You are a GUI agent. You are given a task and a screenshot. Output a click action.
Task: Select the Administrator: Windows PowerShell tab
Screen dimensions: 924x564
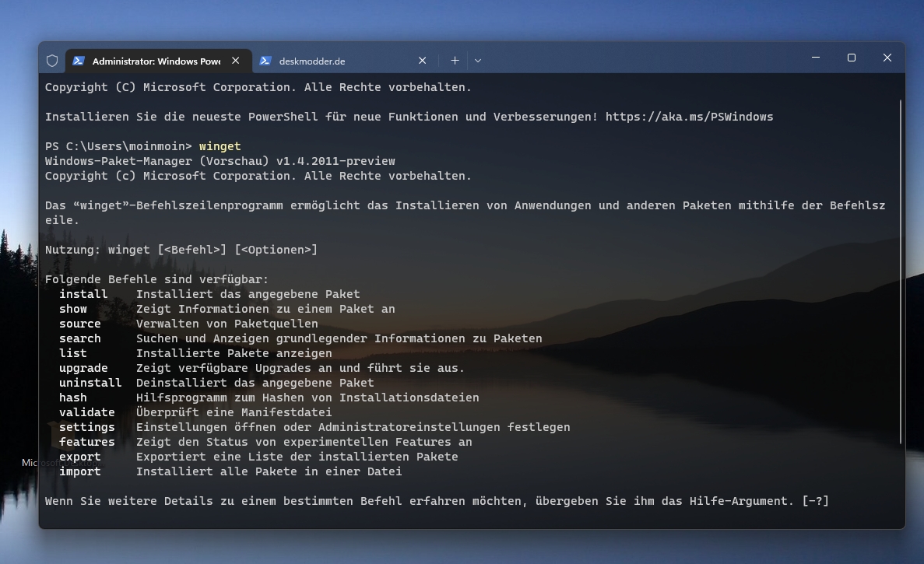pos(158,61)
